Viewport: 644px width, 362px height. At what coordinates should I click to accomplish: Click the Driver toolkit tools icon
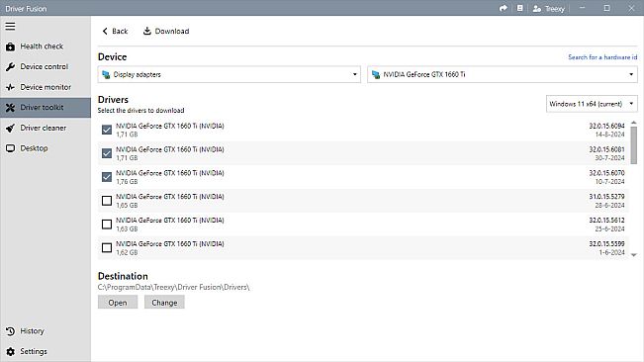(10, 108)
